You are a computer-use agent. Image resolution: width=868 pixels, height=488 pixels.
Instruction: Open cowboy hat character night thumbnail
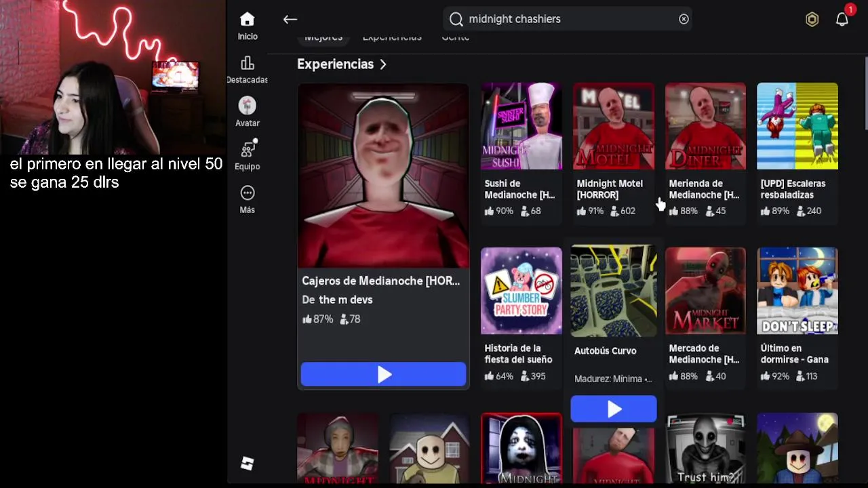[x=797, y=449]
